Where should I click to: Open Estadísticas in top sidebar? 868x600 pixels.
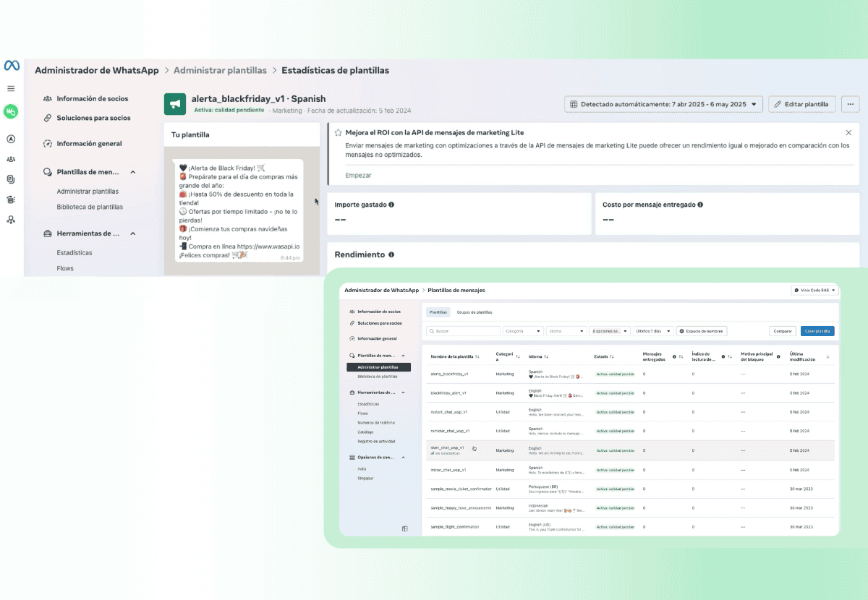[x=75, y=253]
